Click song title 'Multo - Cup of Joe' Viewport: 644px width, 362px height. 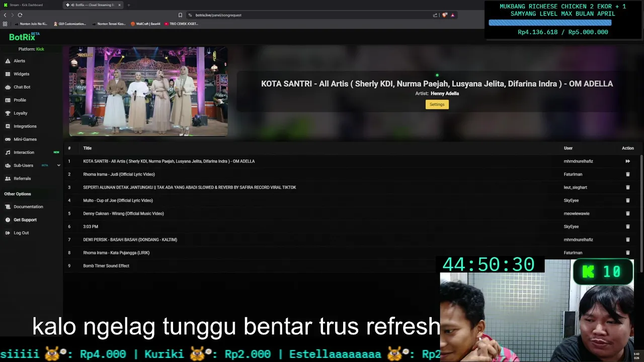118,201
